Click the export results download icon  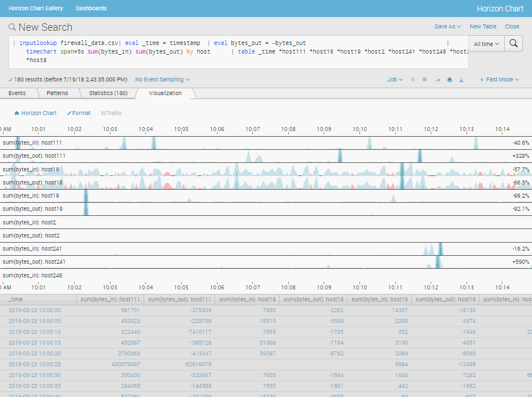461,80
